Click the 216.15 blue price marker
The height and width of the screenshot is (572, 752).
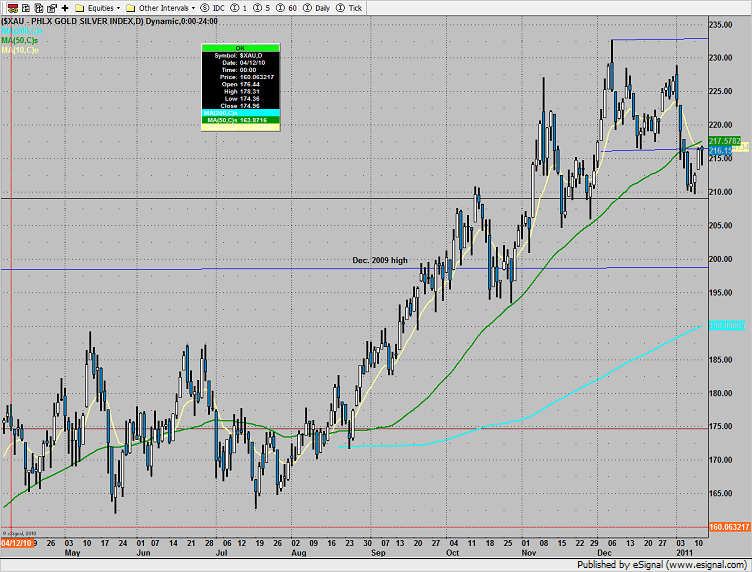click(x=720, y=151)
